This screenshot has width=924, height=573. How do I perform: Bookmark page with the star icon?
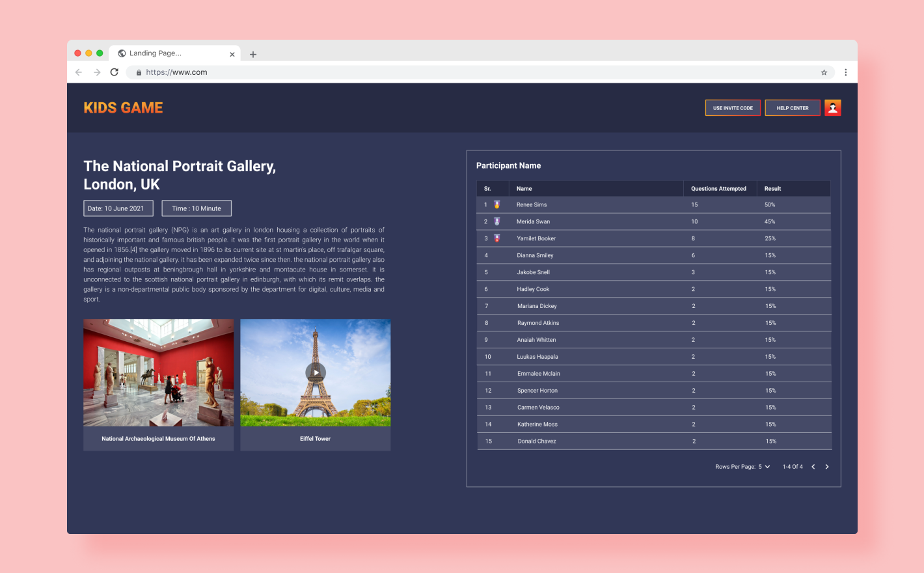pos(824,72)
